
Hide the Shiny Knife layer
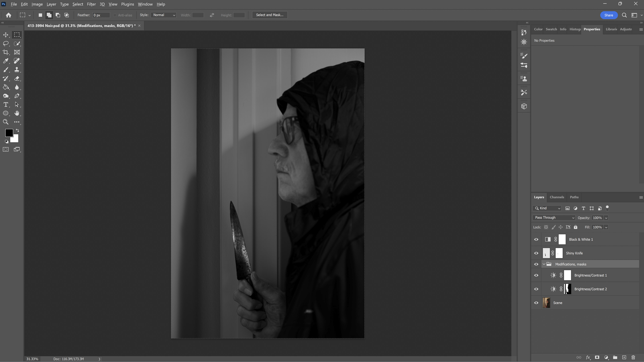coord(536,253)
